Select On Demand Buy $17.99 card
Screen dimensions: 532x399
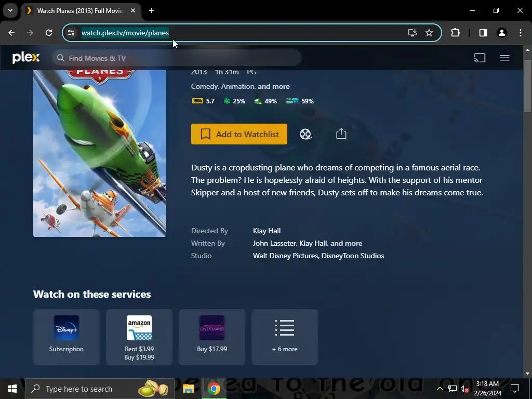(x=212, y=337)
